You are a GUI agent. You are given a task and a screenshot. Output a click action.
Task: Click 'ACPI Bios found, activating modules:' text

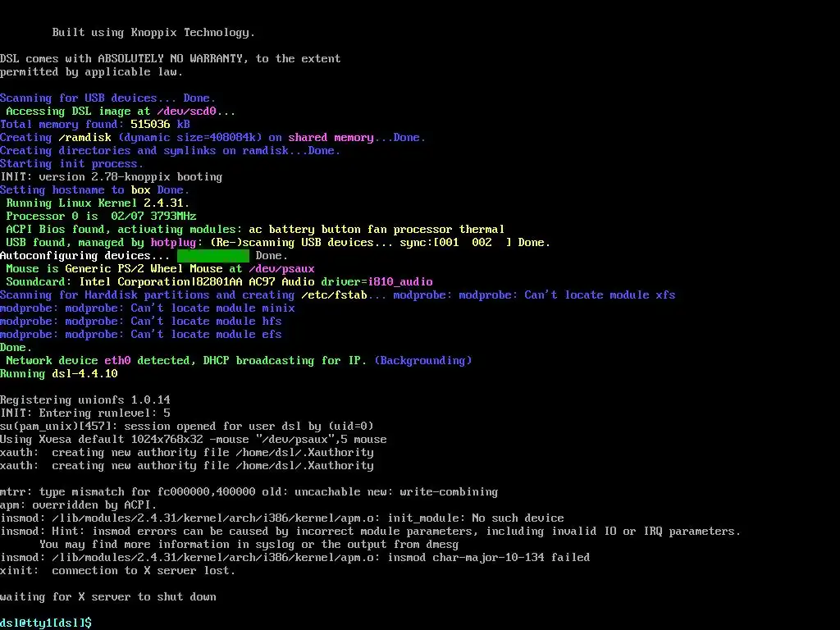coord(124,230)
